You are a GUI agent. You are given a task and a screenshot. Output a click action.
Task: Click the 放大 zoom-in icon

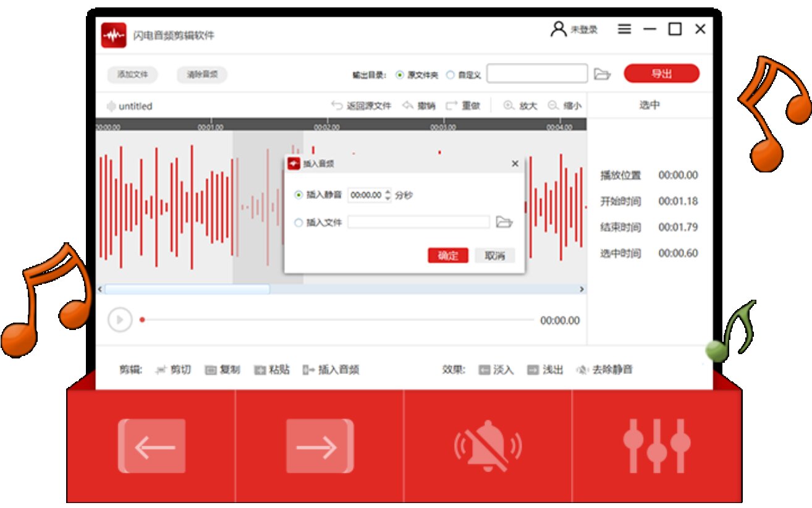click(509, 104)
